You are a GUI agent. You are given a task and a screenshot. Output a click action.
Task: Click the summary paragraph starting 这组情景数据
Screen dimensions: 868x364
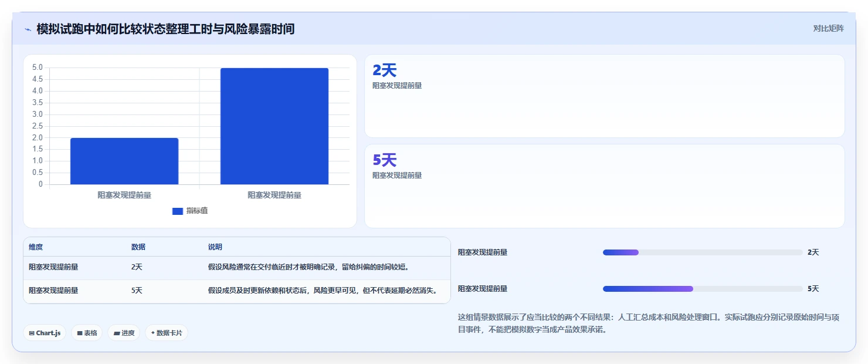[649, 323]
